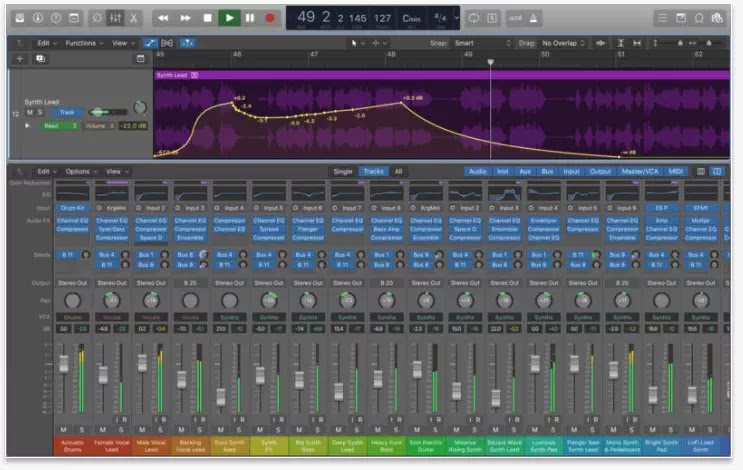Switch mixer to wide channel strips icon
Screen dimensions: 743x470
pos(717,172)
